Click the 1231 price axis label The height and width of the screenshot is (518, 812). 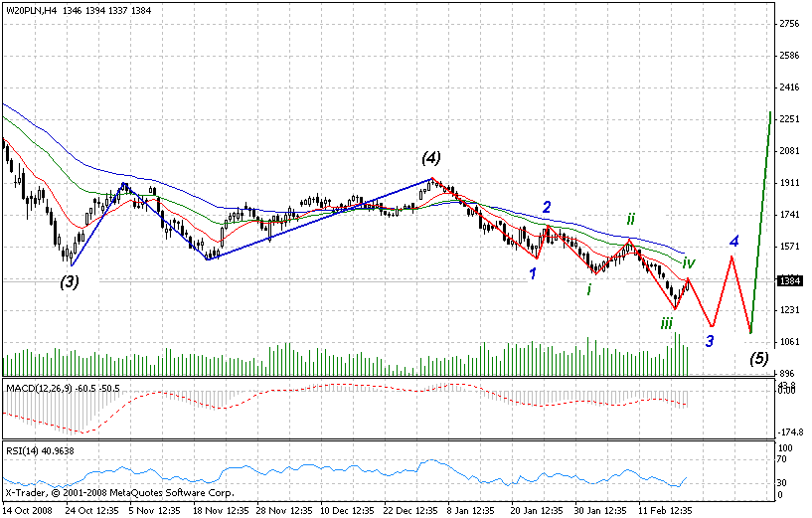[789, 310]
